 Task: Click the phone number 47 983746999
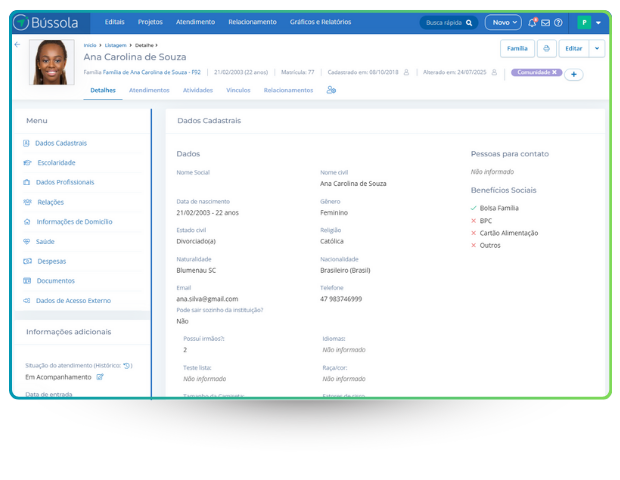[341, 299]
